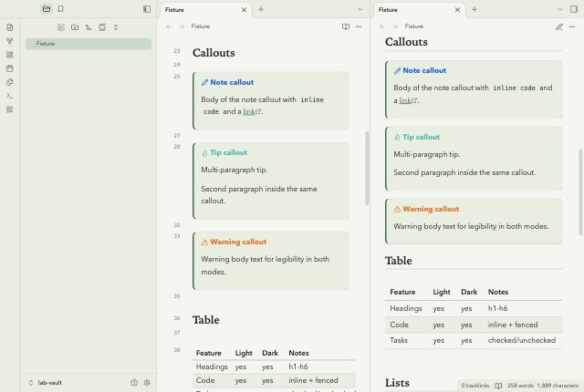The image size is (584, 392).
Task: Open the Files explorer tab icon
Action: 47,9
